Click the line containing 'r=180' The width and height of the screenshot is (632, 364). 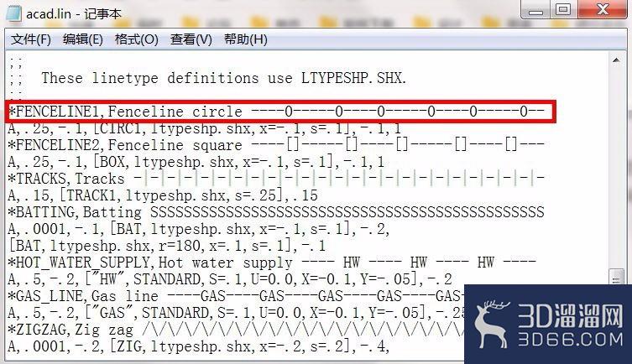(x=167, y=246)
